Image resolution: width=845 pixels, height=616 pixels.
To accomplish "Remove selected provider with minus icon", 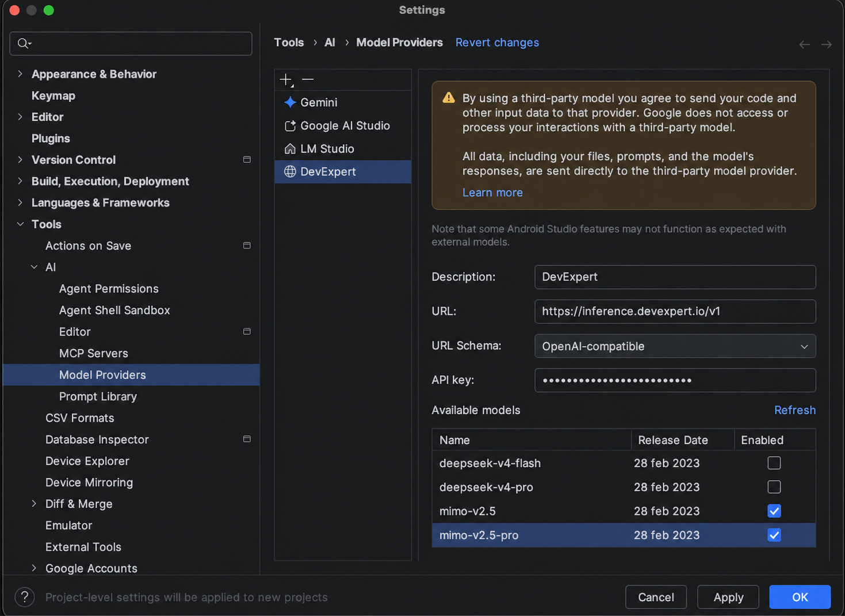I will [x=308, y=79].
